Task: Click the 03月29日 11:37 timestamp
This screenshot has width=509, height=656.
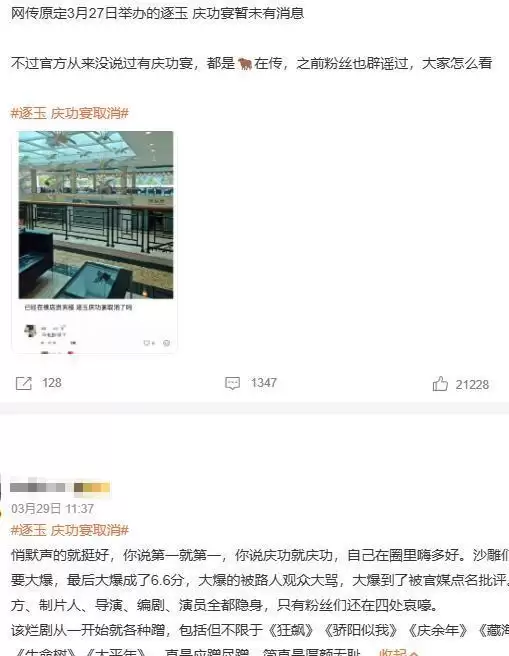Action: coord(52,509)
